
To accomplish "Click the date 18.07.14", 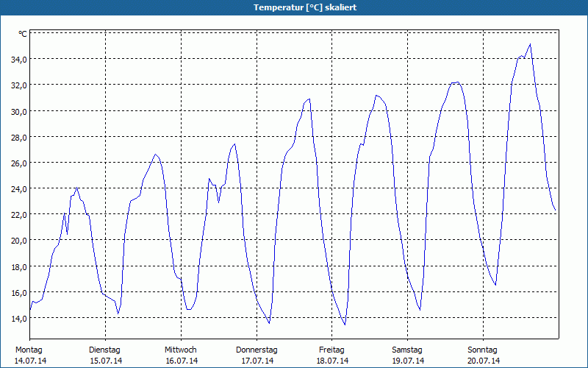I will click(x=333, y=361).
